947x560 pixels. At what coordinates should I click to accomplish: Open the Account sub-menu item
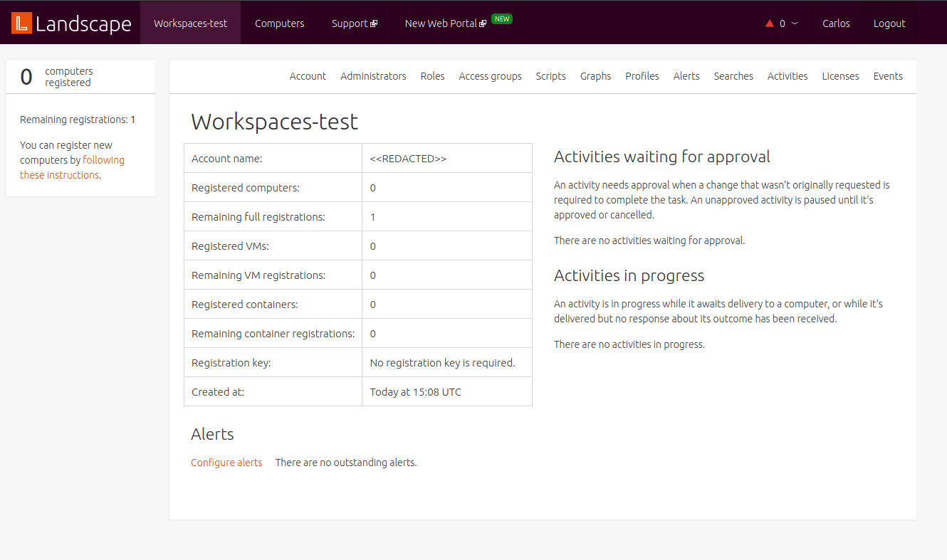tap(308, 76)
